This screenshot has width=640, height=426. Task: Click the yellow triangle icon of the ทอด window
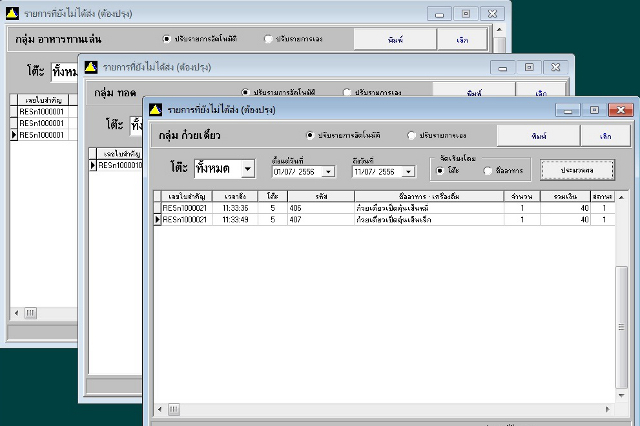pos(91,67)
